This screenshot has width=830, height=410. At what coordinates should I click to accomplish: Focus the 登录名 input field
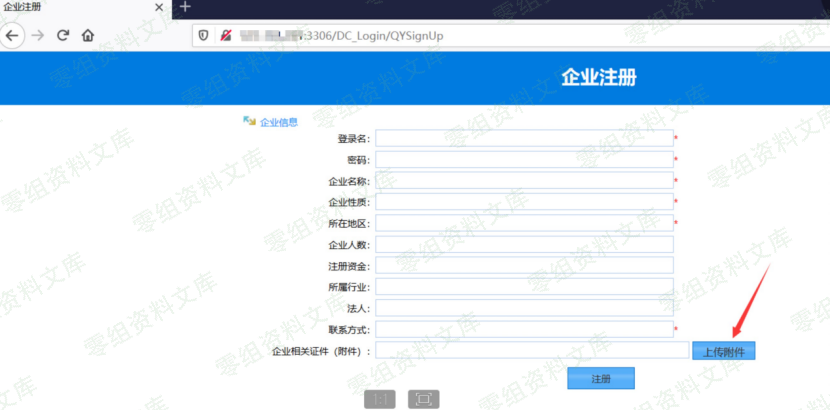pyautogui.click(x=524, y=138)
